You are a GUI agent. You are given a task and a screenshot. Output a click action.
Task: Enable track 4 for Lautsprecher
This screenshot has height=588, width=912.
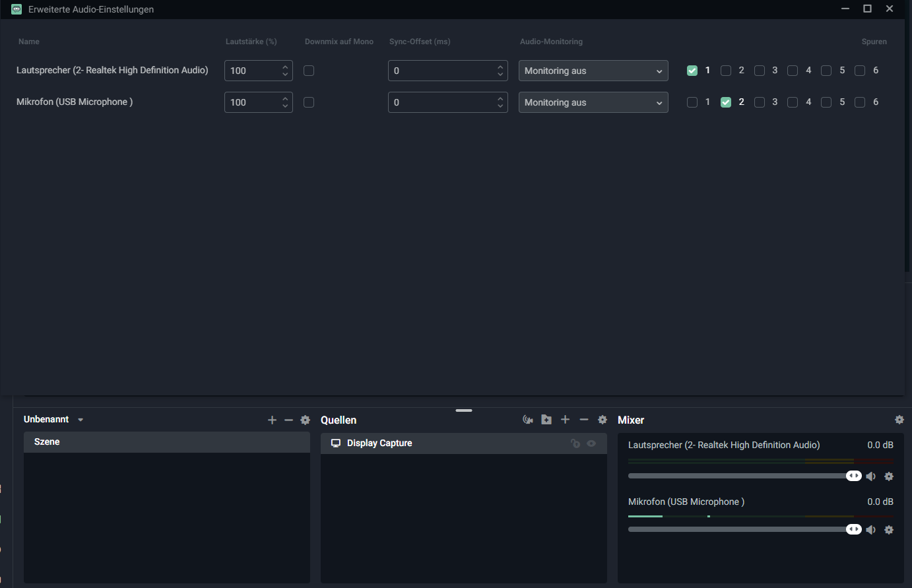(793, 71)
